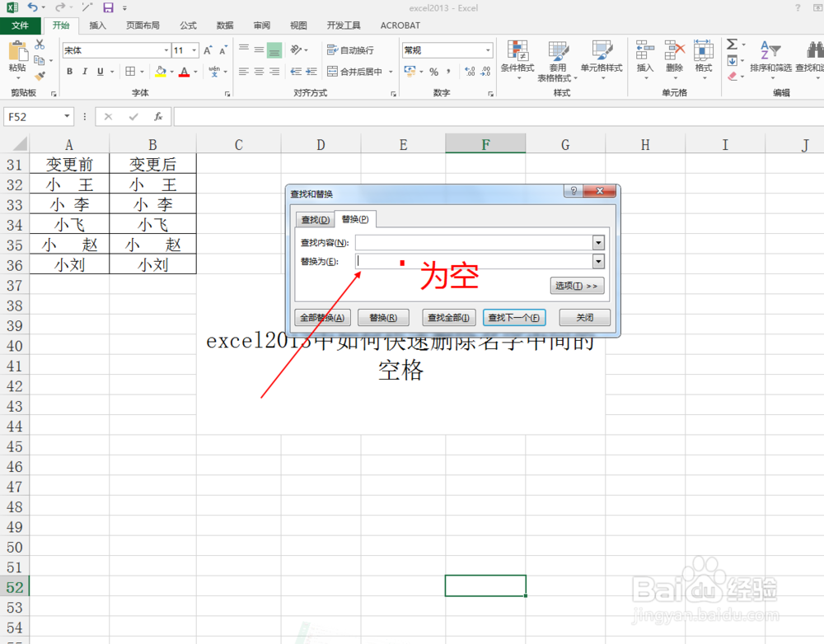Open the number format dropdown 常规
Viewport: 824px width, 644px height.
pos(488,50)
